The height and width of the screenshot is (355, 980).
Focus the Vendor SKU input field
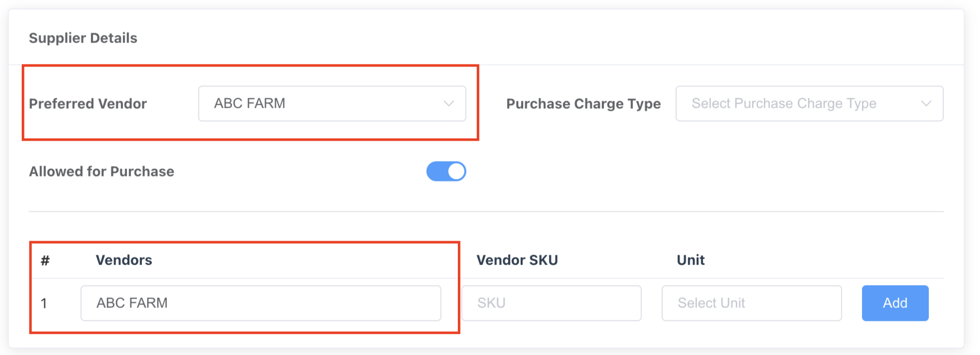pos(551,303)
